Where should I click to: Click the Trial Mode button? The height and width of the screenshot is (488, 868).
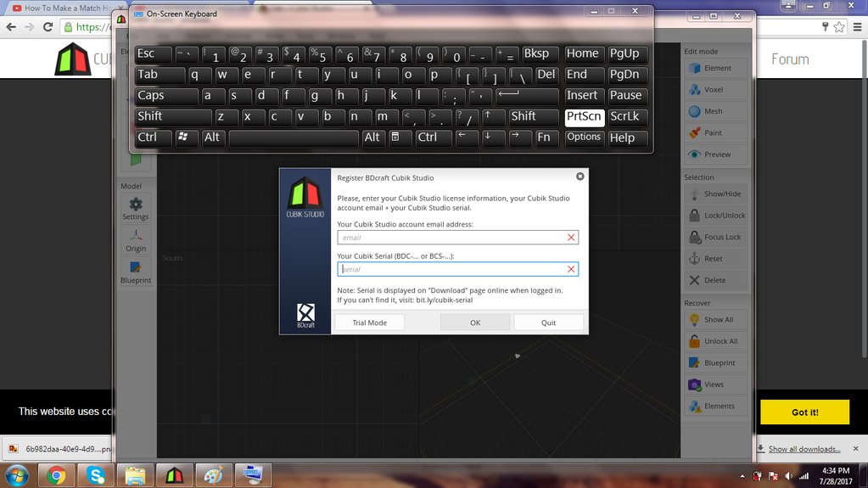(370, 323)
